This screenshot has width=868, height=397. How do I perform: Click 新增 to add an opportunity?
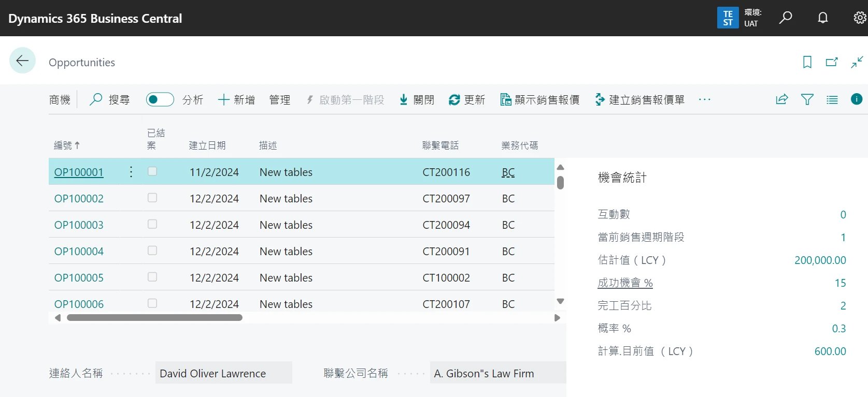(236, 99)
